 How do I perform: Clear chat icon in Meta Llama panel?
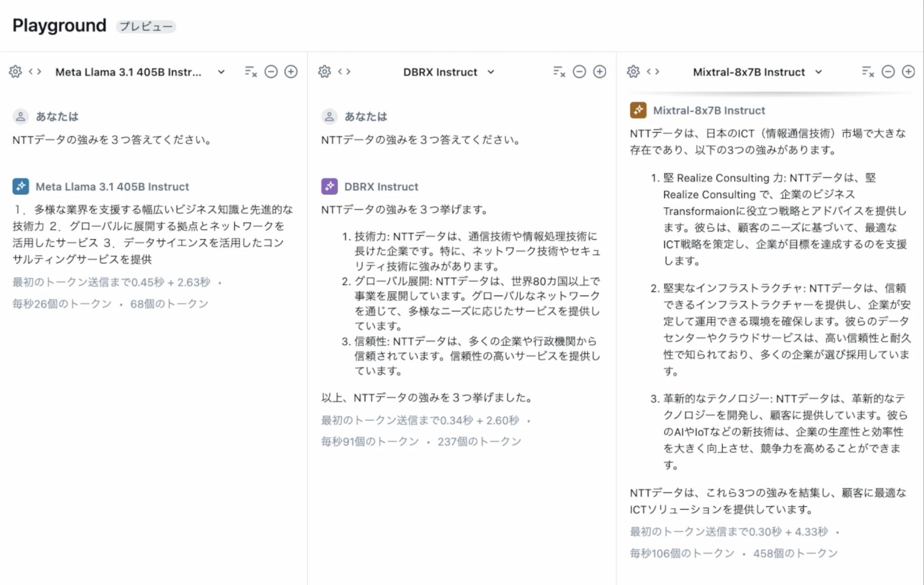coord(251,72)
